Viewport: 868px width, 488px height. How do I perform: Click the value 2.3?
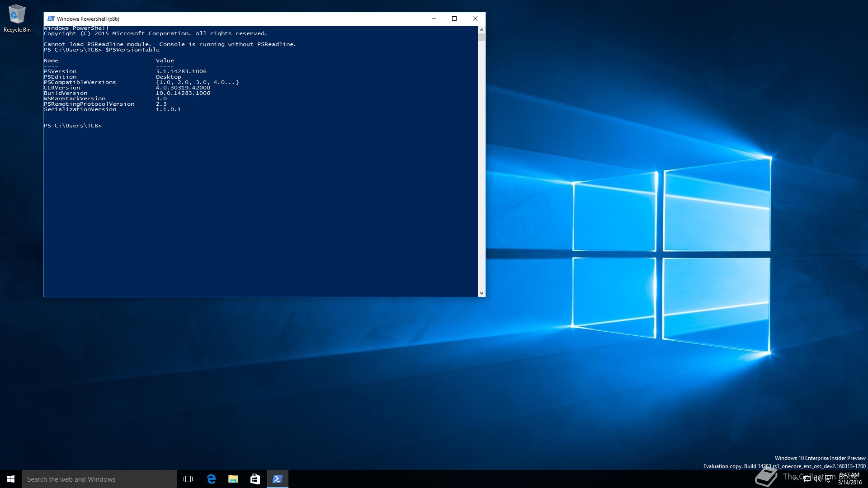[x=161, y=104]
